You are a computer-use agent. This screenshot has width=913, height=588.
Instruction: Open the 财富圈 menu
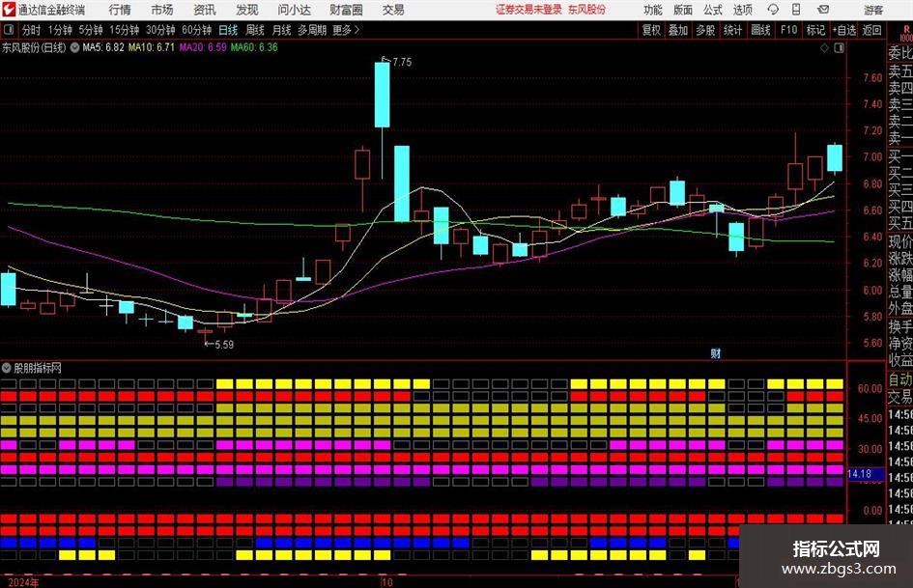(x=346, y=10)
